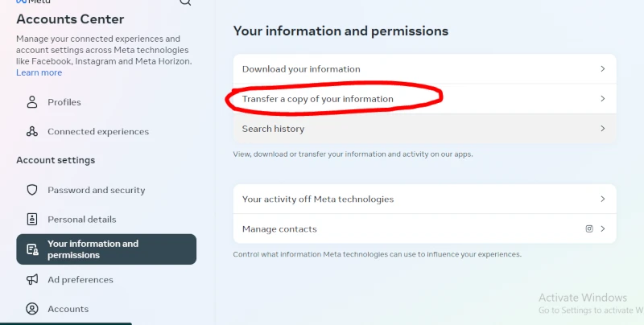The width and height of the screenshot is (644, 325).
Task: Click the search magnifier icon at top
Action: tap(185, 2)
